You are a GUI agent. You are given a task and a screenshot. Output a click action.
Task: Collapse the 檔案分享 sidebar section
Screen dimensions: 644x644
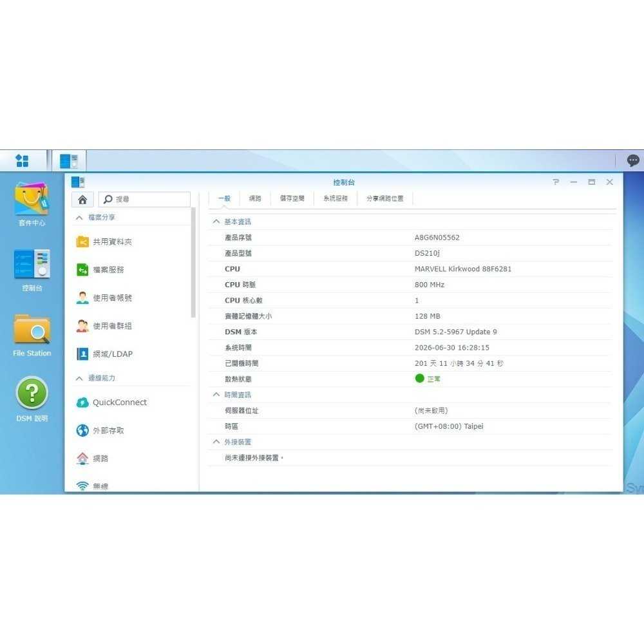pyautogui.click(x=79, y=218)
